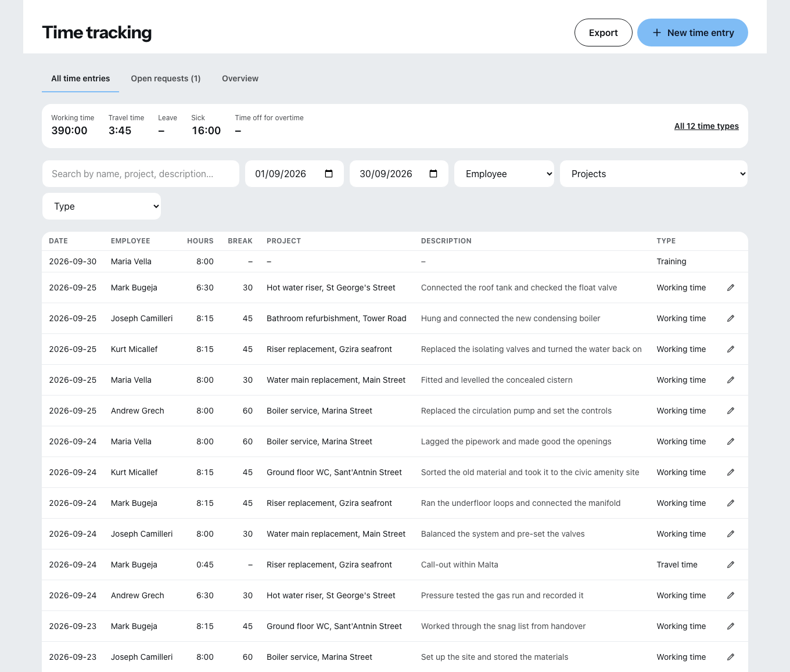Screen dimensions: 790x672
Task: Open calendar picker for end date 30/09/2026
Action: tap(433, 174)
